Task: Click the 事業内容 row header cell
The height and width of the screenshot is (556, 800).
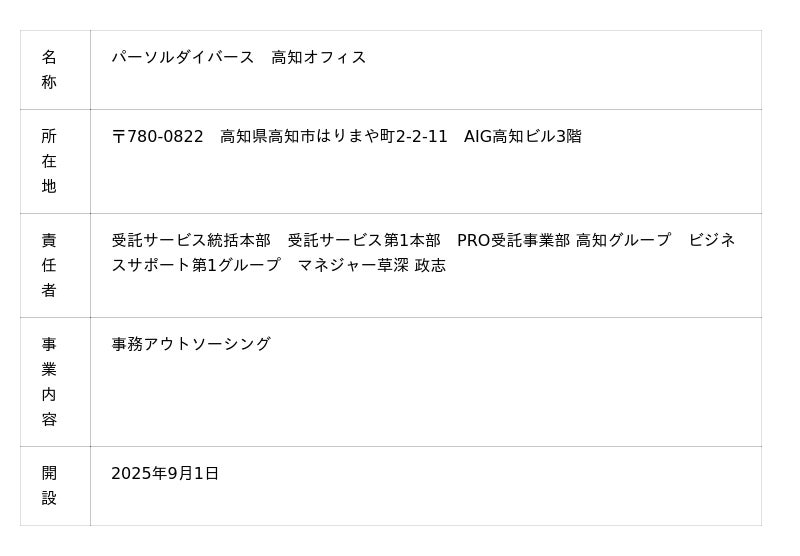Action: click(x=49, y=381)
